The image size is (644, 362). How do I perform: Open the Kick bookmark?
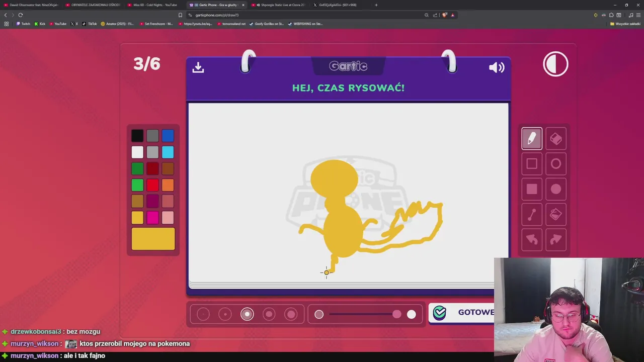click(40, 24)
